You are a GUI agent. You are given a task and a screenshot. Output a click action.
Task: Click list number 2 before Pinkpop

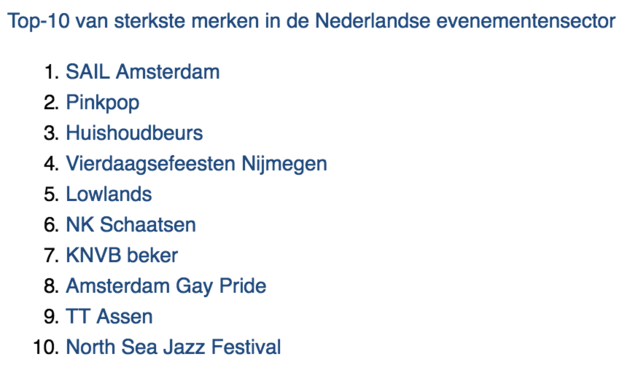coord(52,103)
